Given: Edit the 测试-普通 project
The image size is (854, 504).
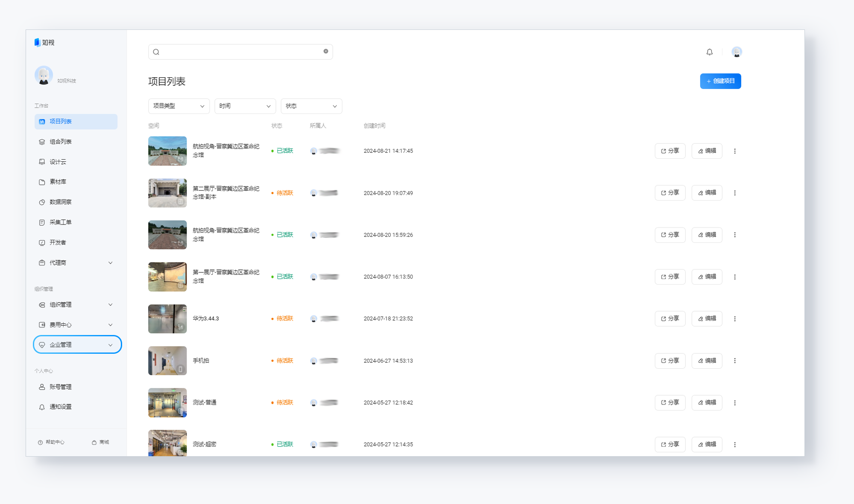Looking at the screenshot, I should (x=707, y=402).
